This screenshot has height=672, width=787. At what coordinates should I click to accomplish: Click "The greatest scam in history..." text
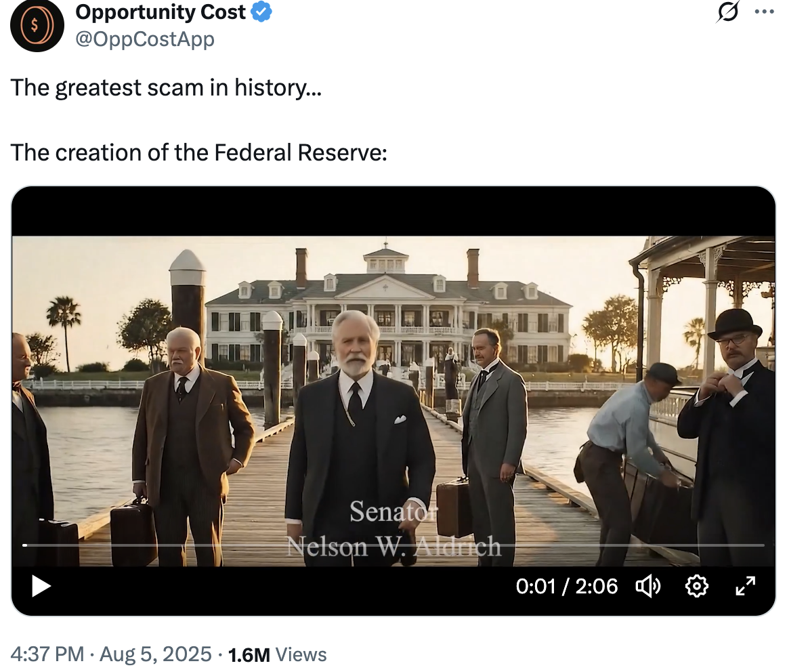[166, 88]
